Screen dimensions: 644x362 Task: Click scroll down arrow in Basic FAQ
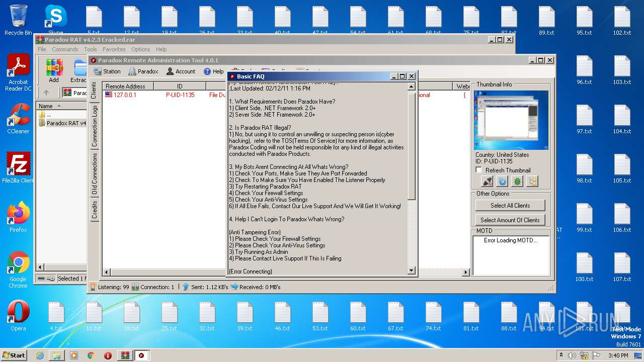coord(411,270)
